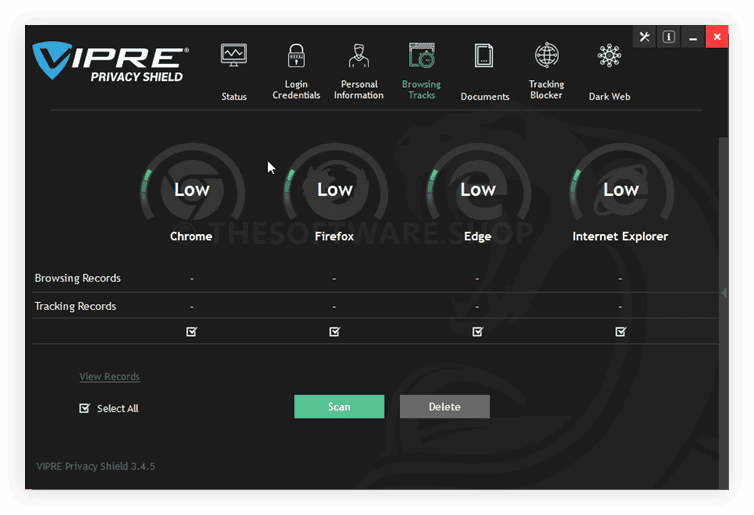Expand the side panel arrow on right edge

(x=724, y=293)
